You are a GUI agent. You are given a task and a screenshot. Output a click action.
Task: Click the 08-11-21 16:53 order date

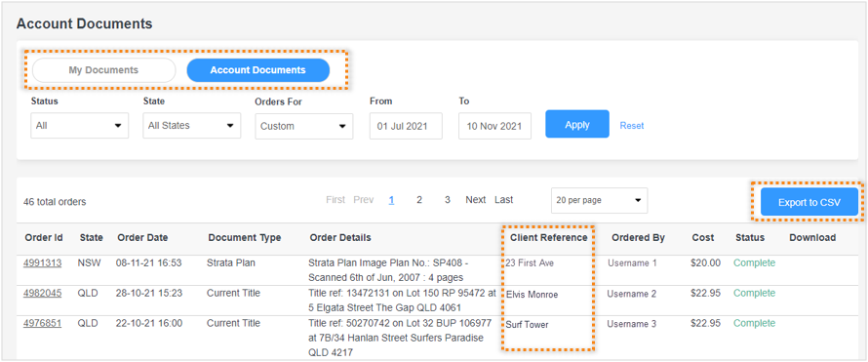(x=149, y=262)
